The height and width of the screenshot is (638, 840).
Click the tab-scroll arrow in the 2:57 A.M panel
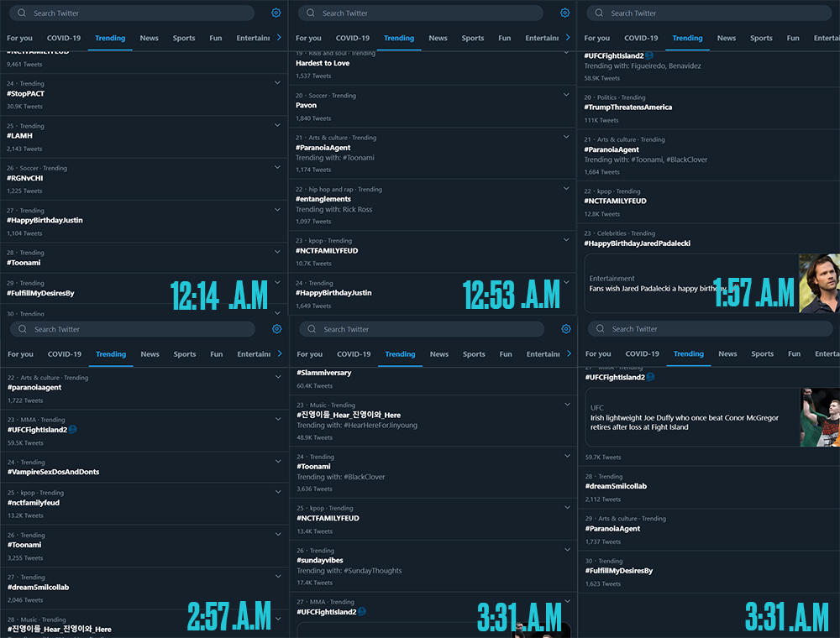[x=280, y=353]
